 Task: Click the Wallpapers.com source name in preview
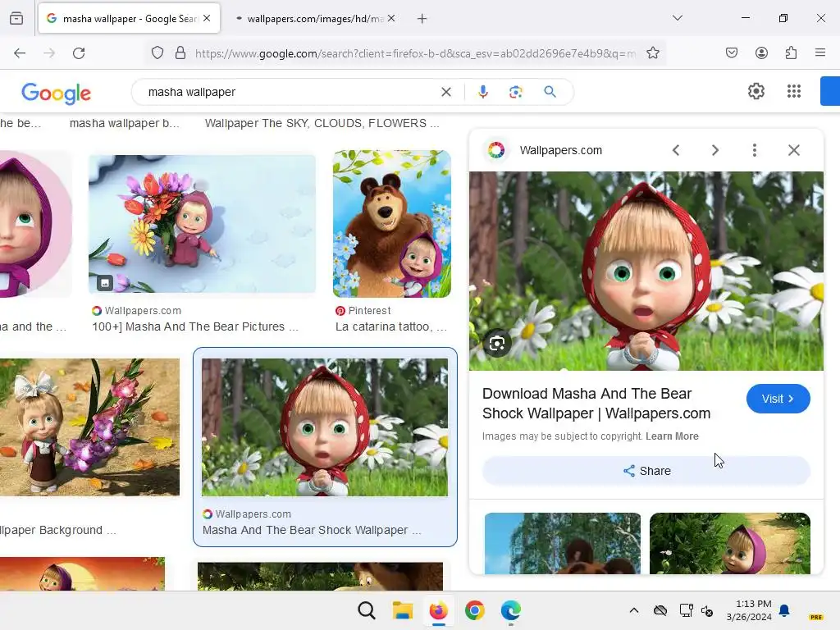point(560,151)
